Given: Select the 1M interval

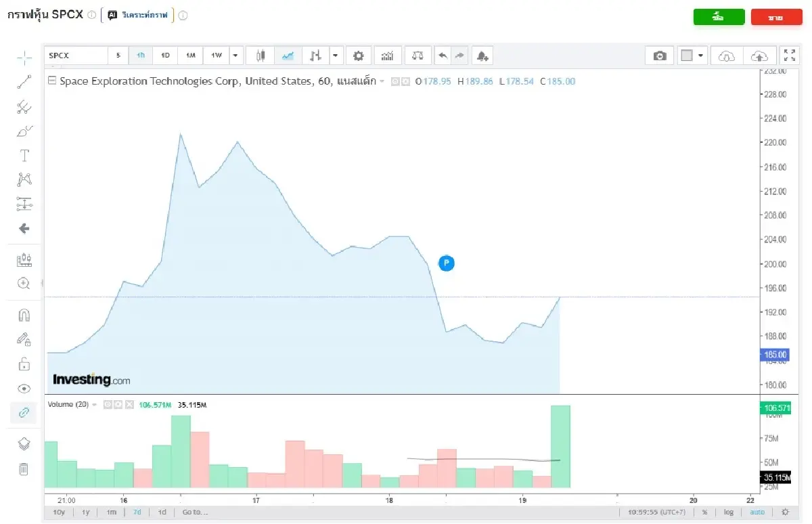Looking at the screenshot, I should pos(190,56).
